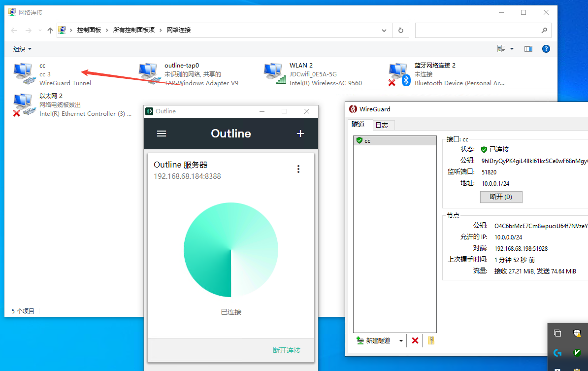The width and height of the screenshot is (588, 371).
Task: Close the Outline window
Action: [307, 111]
